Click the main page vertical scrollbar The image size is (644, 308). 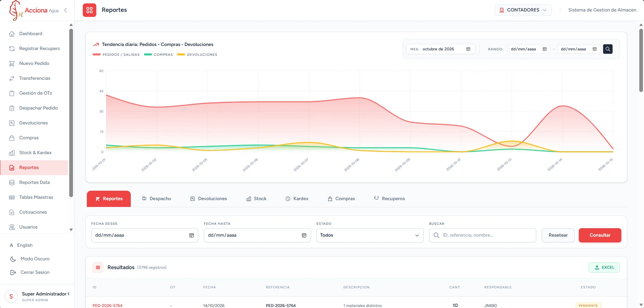(x=641, y=61)
